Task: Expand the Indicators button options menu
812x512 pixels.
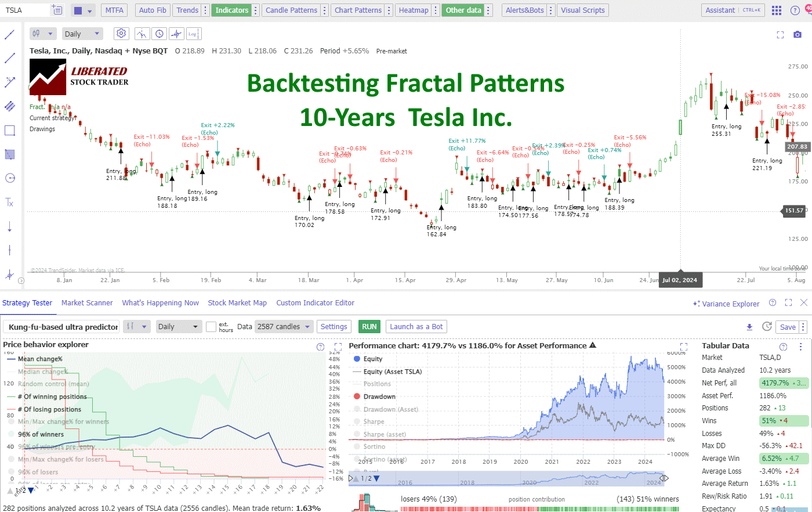Action: pyautogui.click(x=254, y=10)
